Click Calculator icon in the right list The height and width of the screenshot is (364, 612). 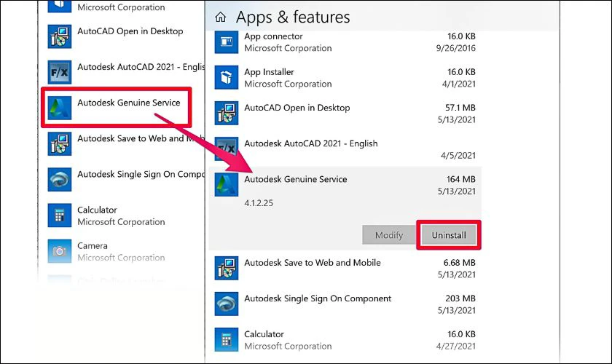(227, 339)
